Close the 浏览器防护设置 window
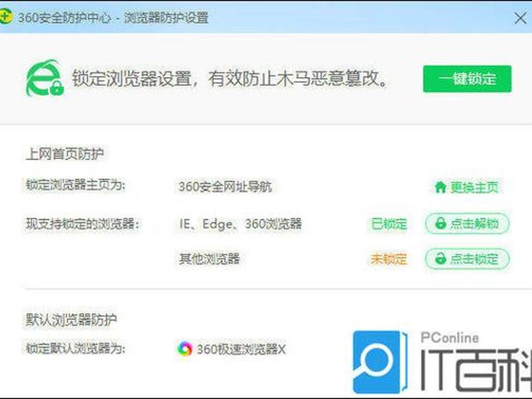The image size is (532, 399). [x=520, y=19]
